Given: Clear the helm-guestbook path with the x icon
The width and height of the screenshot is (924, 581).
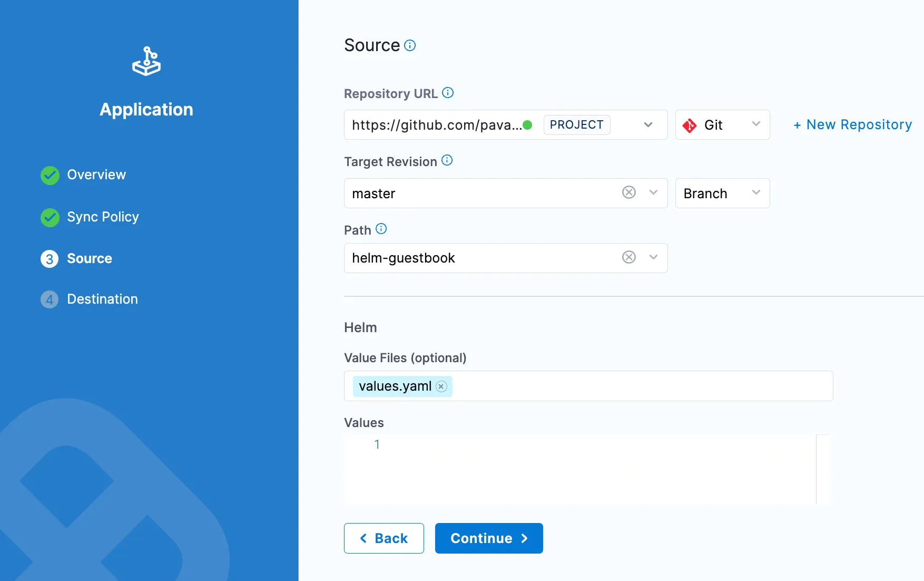Looking at the screenshot, I should [x=628, y=257].
